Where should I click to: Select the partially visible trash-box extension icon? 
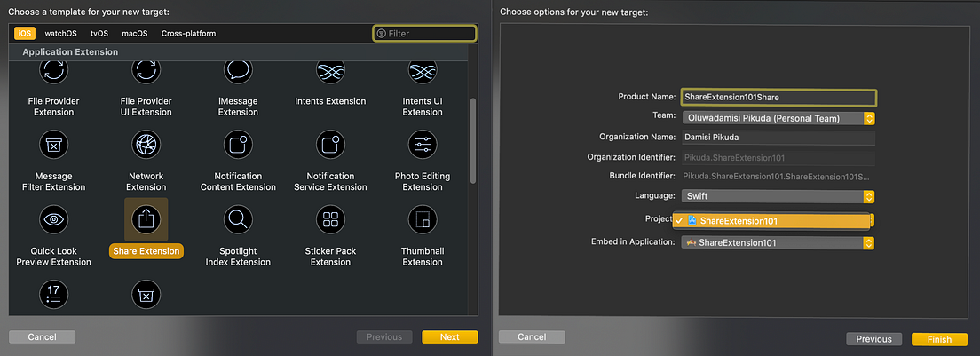(146, 295)
